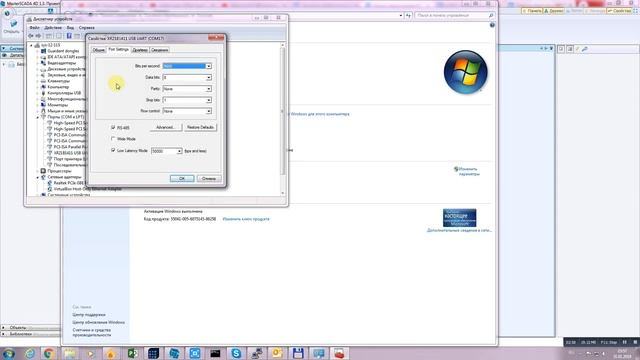Click the Windows Start orb
Viewport: 640px width, 360px height.
[x=9, y=353]
